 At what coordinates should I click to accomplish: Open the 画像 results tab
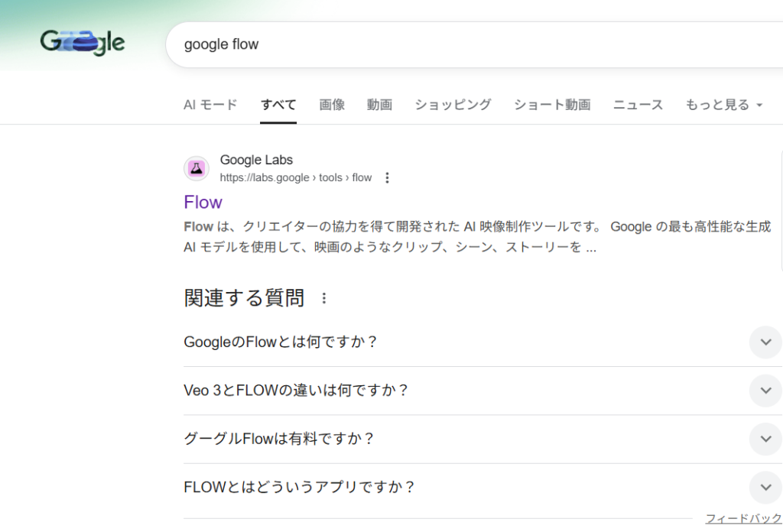click(x=332, y=105)
